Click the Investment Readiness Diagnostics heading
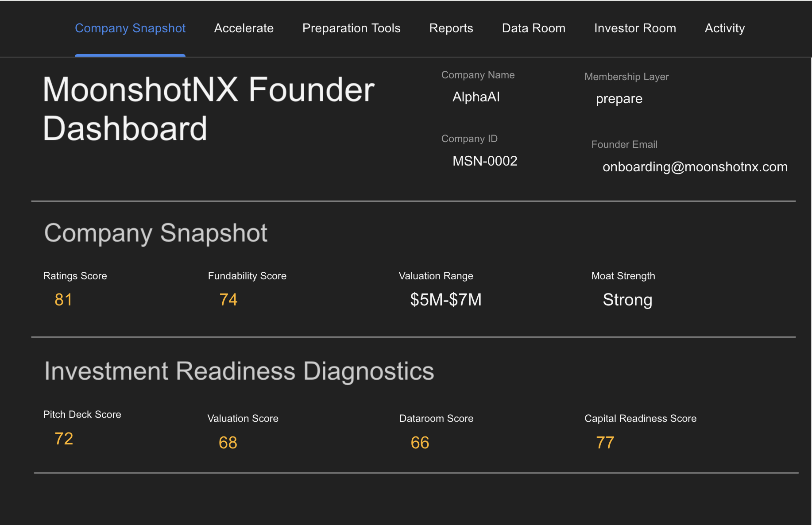 (x=239, y=371)
